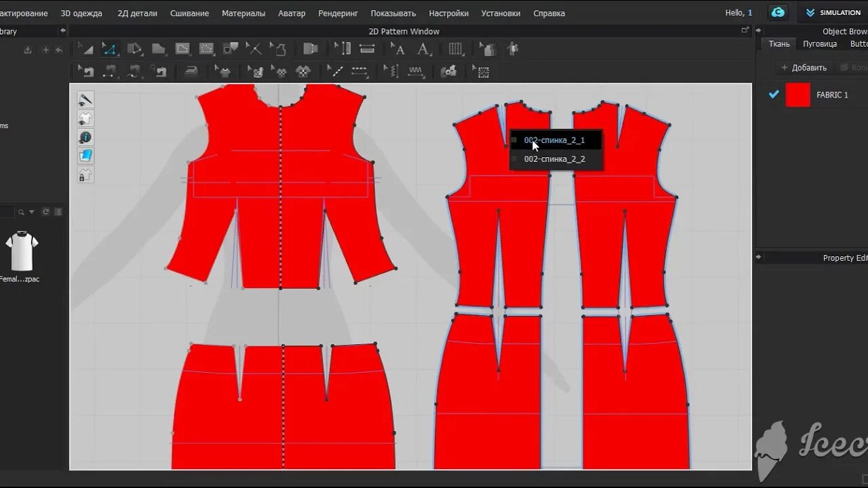
Task: Toggle garment visibility shirt-eye icon
Action: tap(85, 119)
